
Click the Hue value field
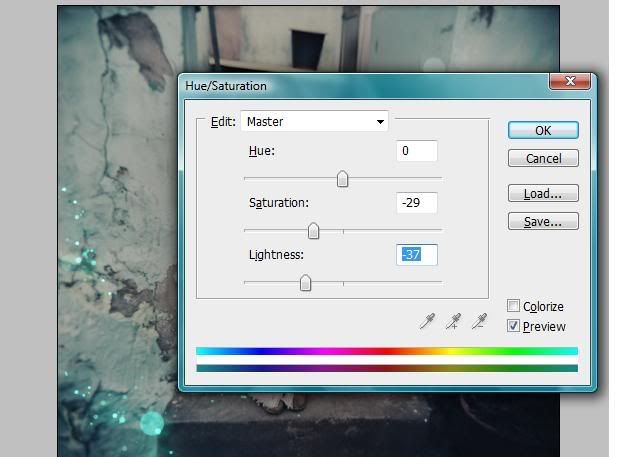pyautogui.click(x=417, y=151)
